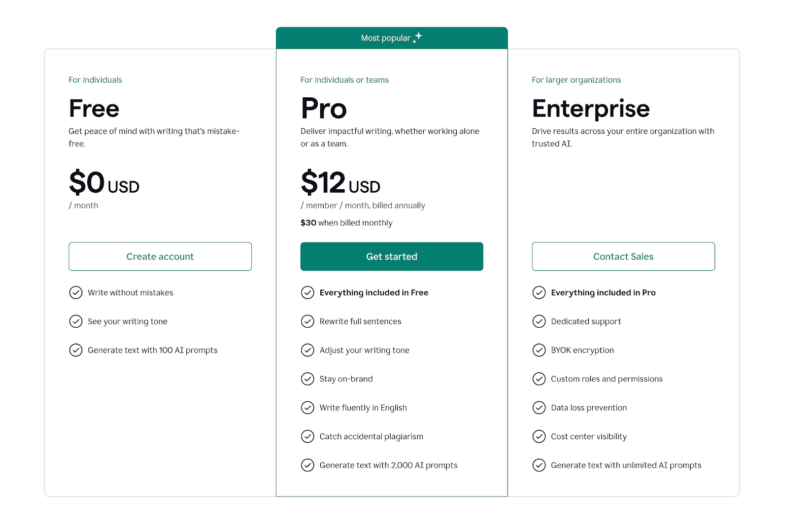Click the sparkle icon in Most popular banner

(x=418, y=37)
